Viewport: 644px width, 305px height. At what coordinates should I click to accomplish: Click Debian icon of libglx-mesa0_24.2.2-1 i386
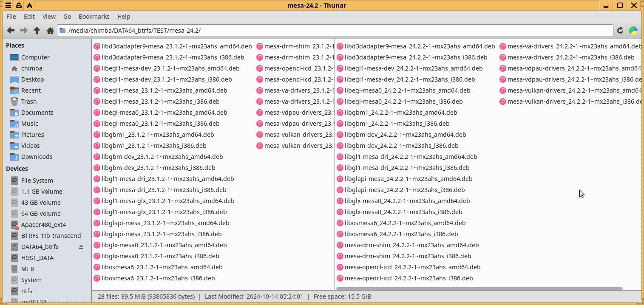pyautogui.click(x=340, y=212)
